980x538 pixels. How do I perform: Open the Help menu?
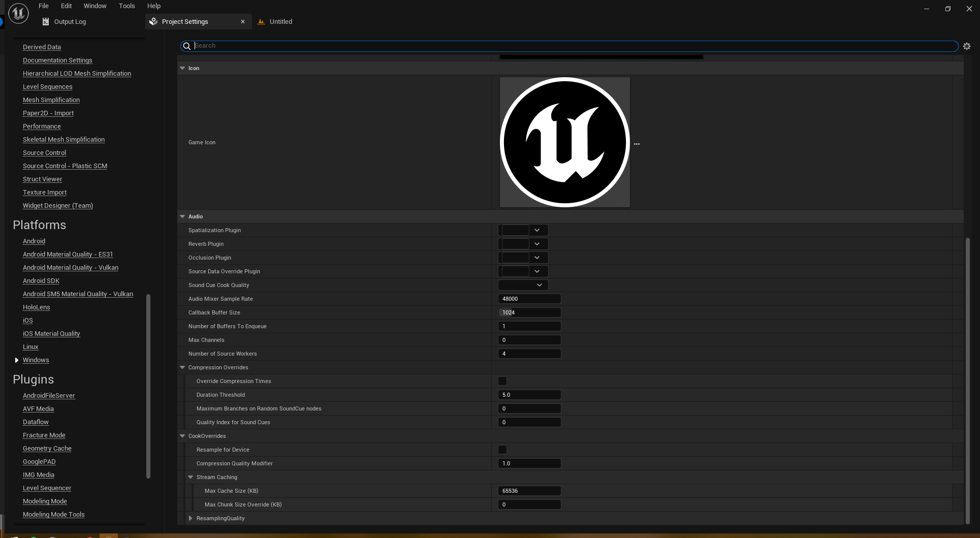(153, 6)
